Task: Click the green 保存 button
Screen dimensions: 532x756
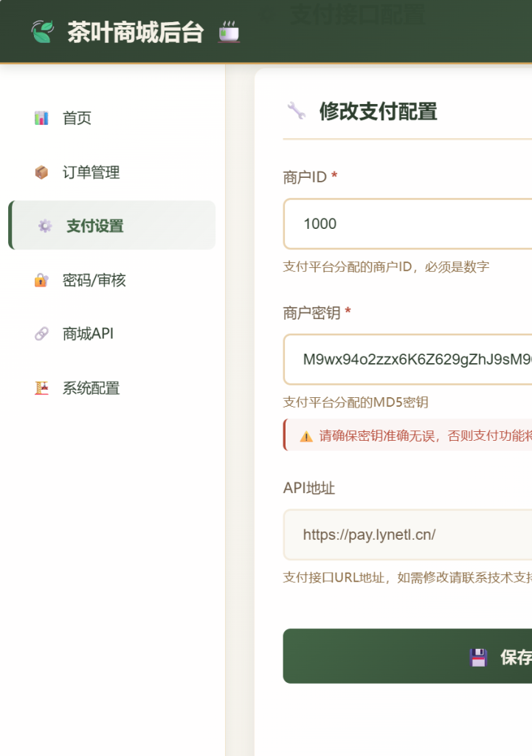Action: (x=408, y=656)
